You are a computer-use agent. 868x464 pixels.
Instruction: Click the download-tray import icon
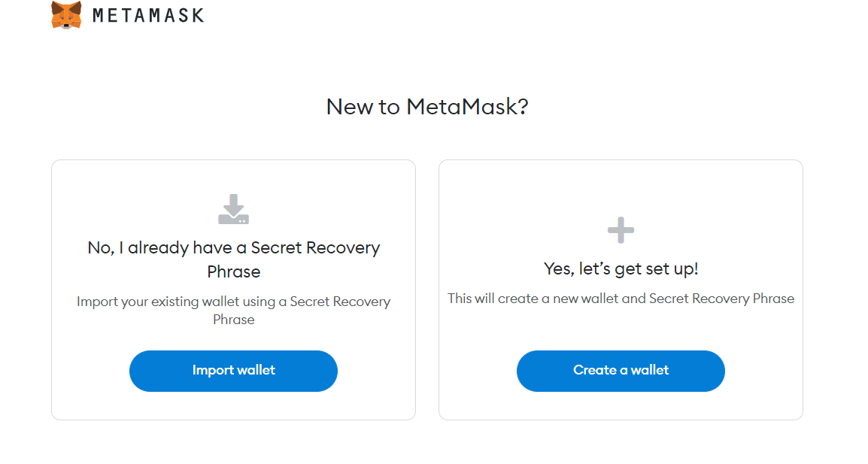click(x=234, y=209)
